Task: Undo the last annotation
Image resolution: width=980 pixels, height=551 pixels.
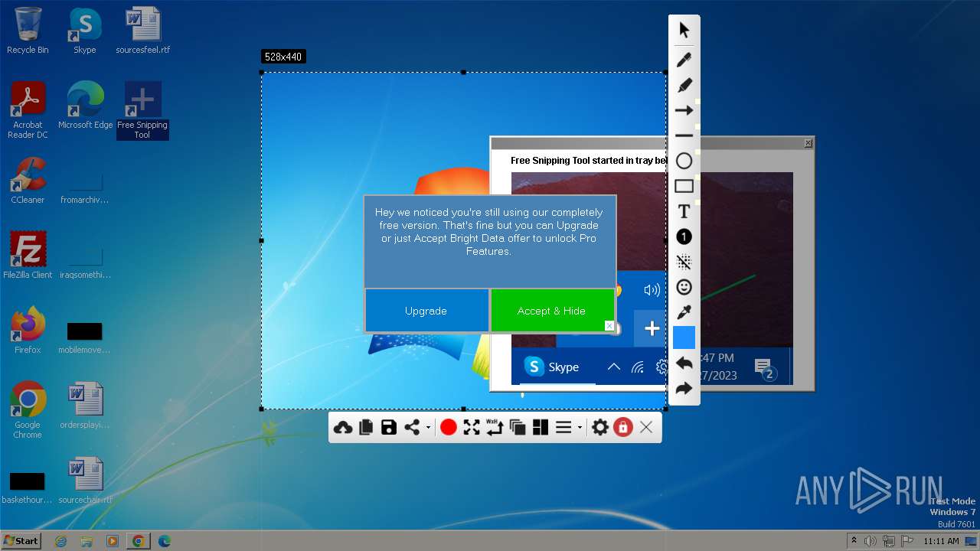Action: [x=684, y=364]
